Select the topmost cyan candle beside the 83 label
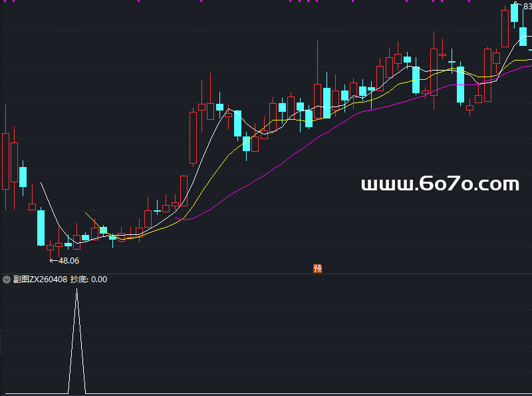 [x=514, y=13]
